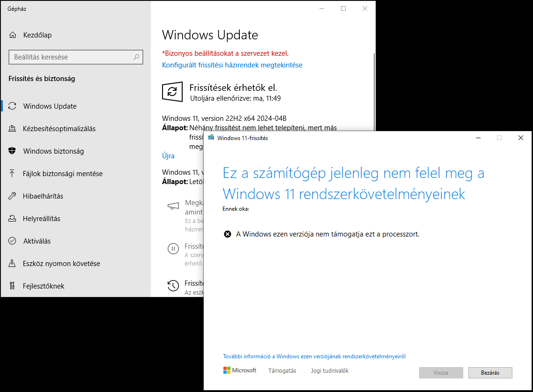Click the 'Bezárás' button

pyautogui.click(x=489, y=373)
